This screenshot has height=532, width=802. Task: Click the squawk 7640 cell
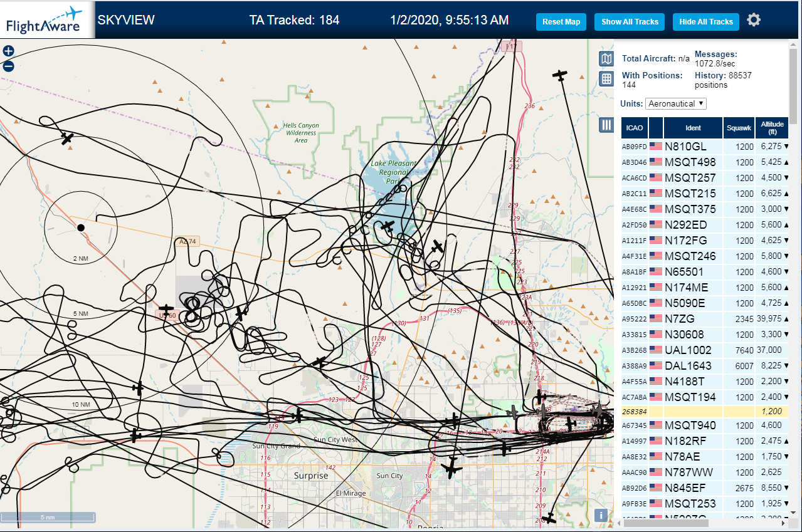739,350
